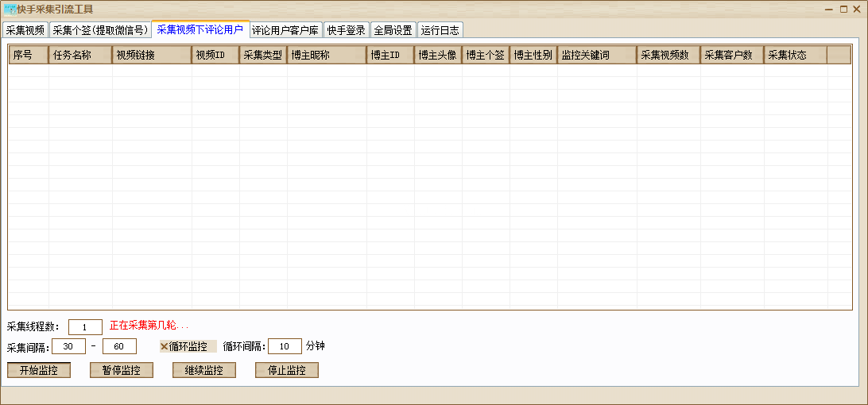Click the 采集间隔 maximum value field
Image resolution: width=868 pixels, height=405 pixels.
[119, 346]
